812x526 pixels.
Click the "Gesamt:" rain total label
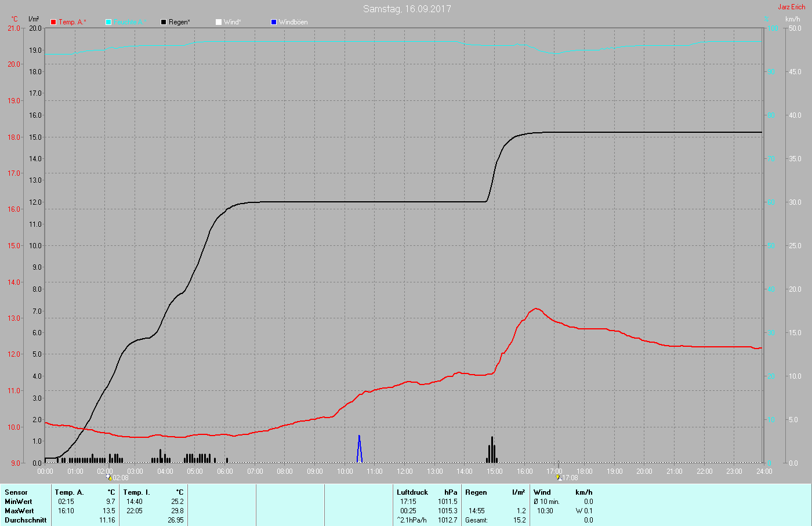(x=477, y=520)
